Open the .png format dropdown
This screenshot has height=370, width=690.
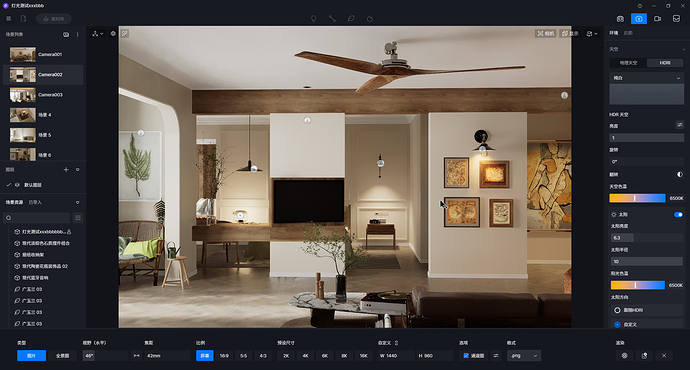[x=524, y=355]
